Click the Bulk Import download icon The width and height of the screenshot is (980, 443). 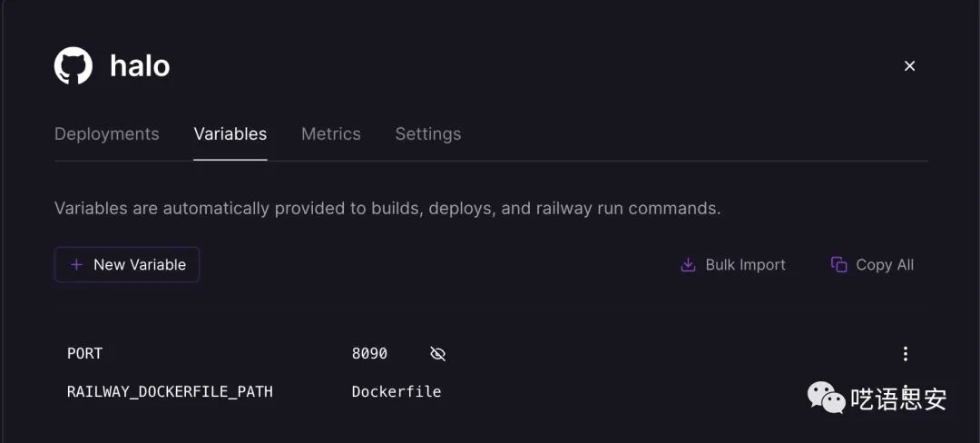click(688, 265)
